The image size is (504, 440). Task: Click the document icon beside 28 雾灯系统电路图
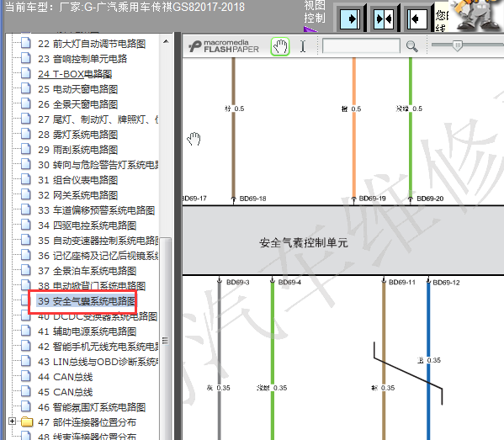pyautogui.click(x=26, y=134)
